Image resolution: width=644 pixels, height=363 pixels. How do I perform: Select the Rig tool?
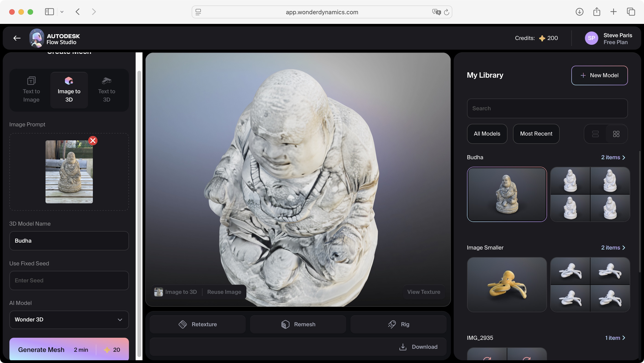pyautogui.click(x=398, y=324)
